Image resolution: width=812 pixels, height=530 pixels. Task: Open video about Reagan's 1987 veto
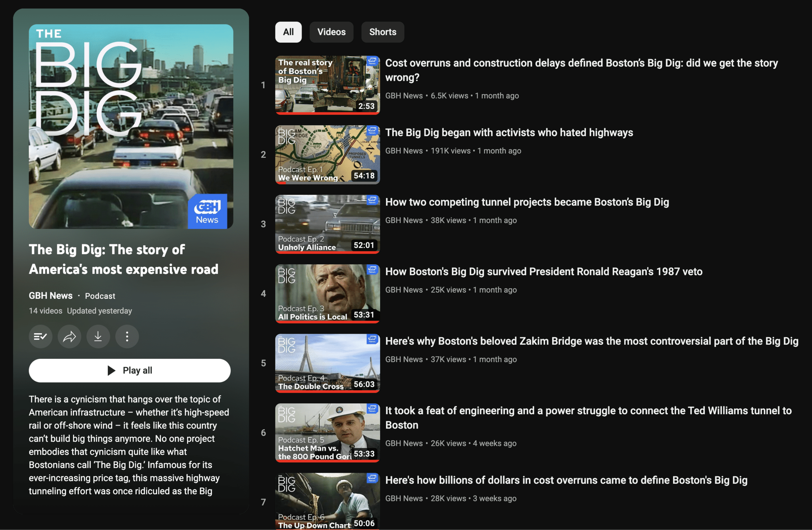[544, 272]
